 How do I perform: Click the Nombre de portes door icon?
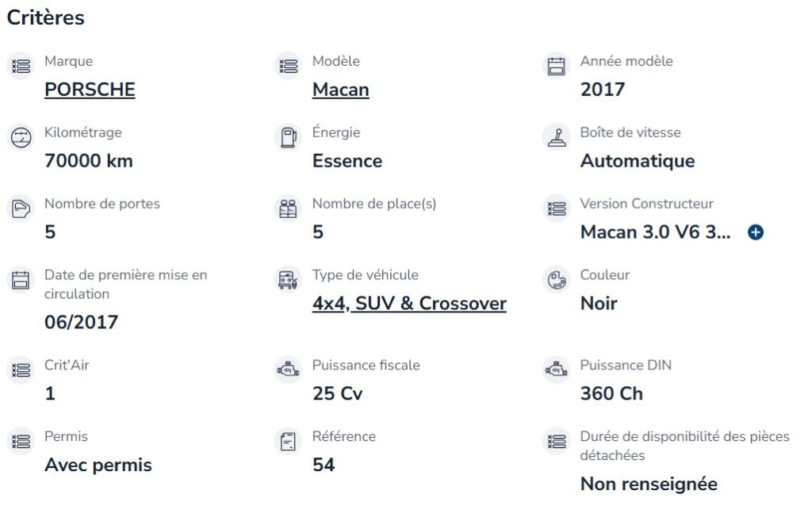[x=21, y=209]
